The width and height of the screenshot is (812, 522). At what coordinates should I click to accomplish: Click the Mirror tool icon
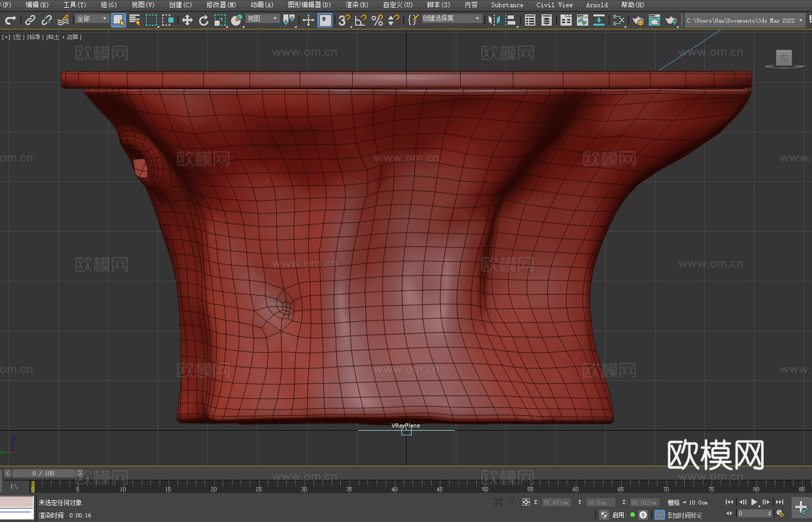coord(494,20)
